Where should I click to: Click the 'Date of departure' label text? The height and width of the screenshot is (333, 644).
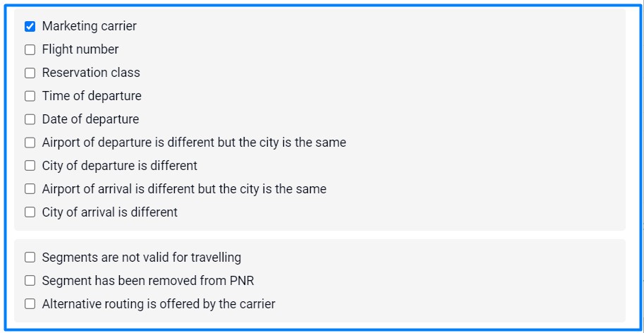(90, 119)
